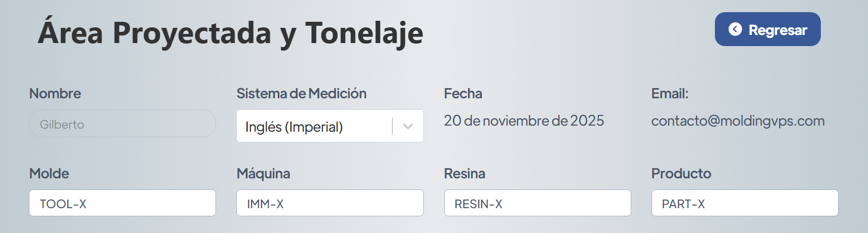Screen dimensions: 868x233
Task: Click the Email: label
Action: tap(670, 94)
